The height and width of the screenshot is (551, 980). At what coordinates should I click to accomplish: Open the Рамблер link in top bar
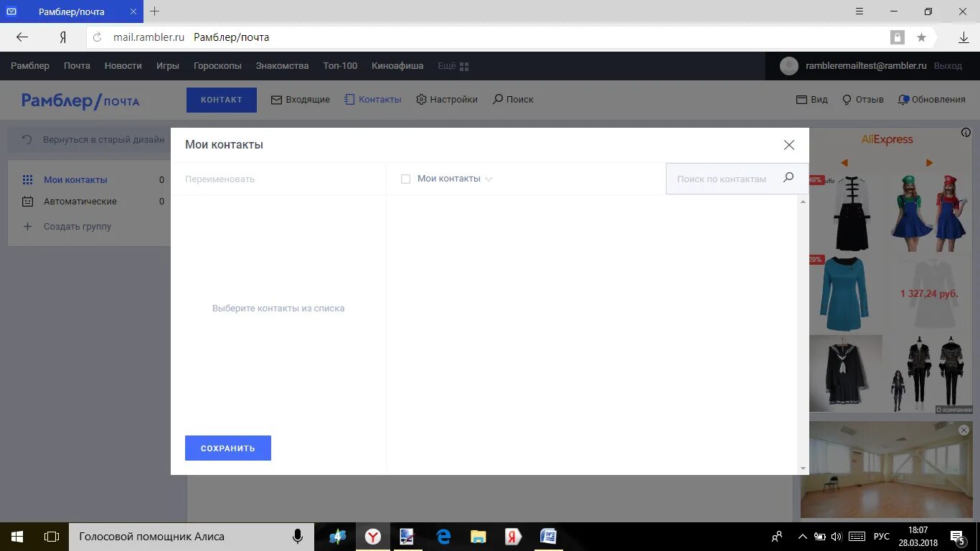point(30,65)
